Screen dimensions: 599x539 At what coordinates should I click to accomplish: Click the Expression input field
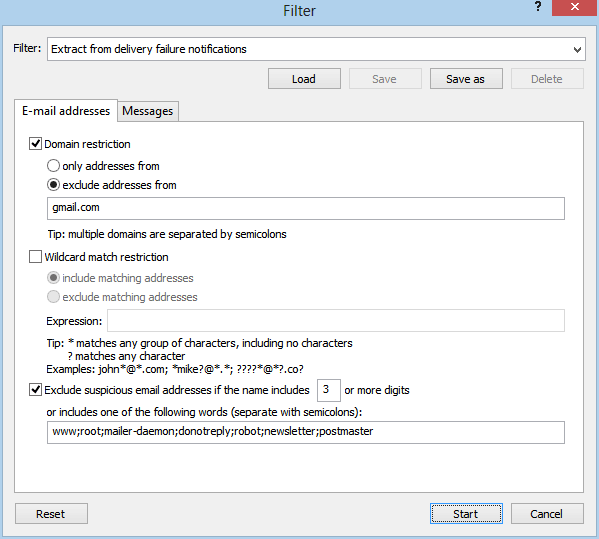[x=336, y=320]
